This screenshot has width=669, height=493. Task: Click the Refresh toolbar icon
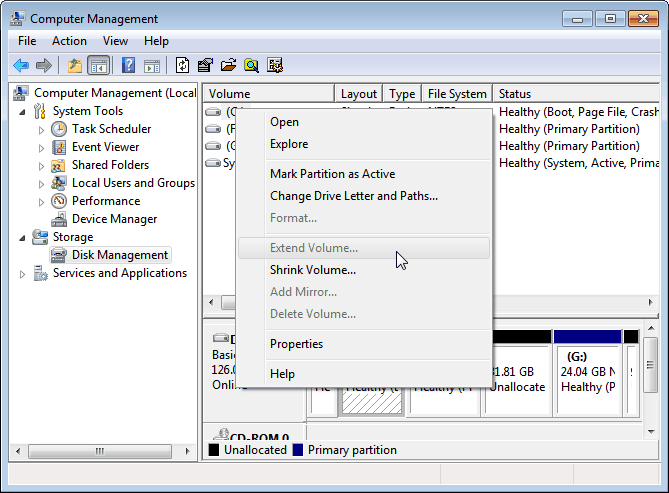point(182,65)
